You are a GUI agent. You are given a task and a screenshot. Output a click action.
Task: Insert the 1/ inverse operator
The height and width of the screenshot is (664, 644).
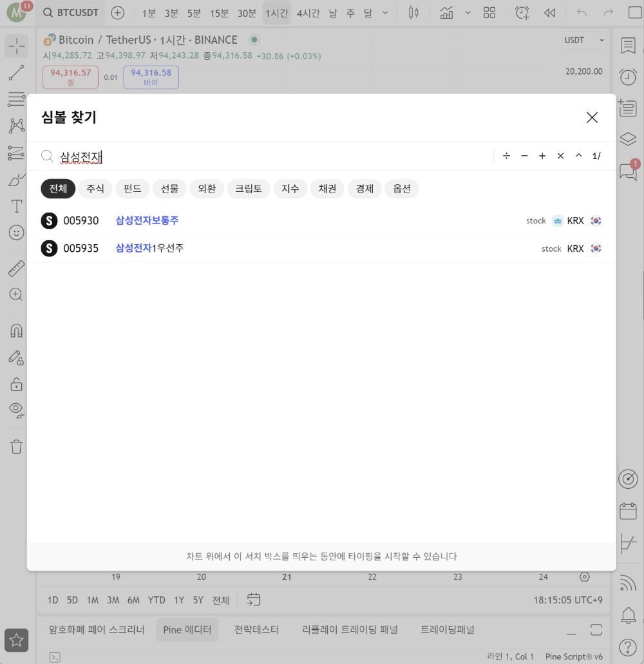pos(596,157)
